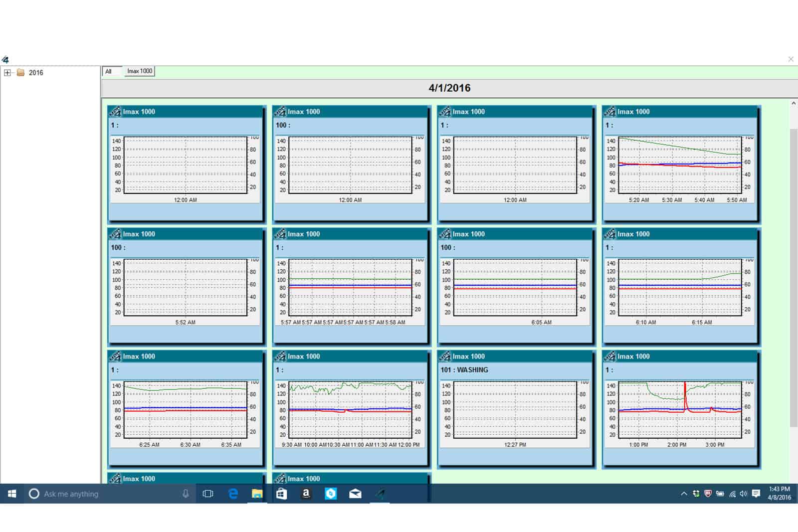Open the chart spanning 5:20 AM to 5:50 AM
798x532 pixels.
679,165
